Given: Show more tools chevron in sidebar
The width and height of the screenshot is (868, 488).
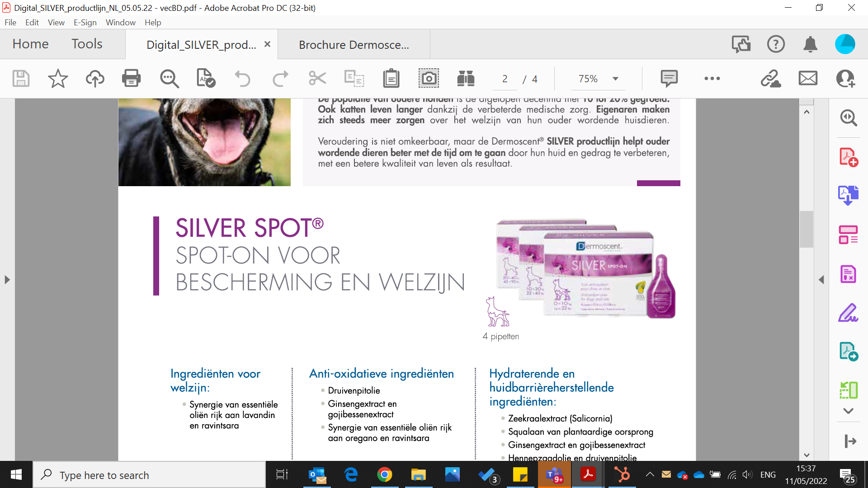Looking at the screenshot, I should [848, 411].
